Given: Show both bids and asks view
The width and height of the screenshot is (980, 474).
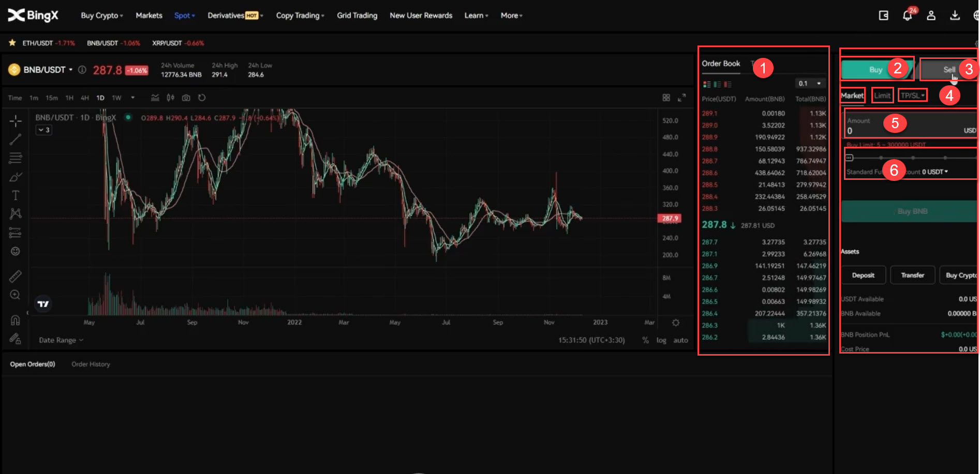Looking at the screenshot, I should [707, 84].
